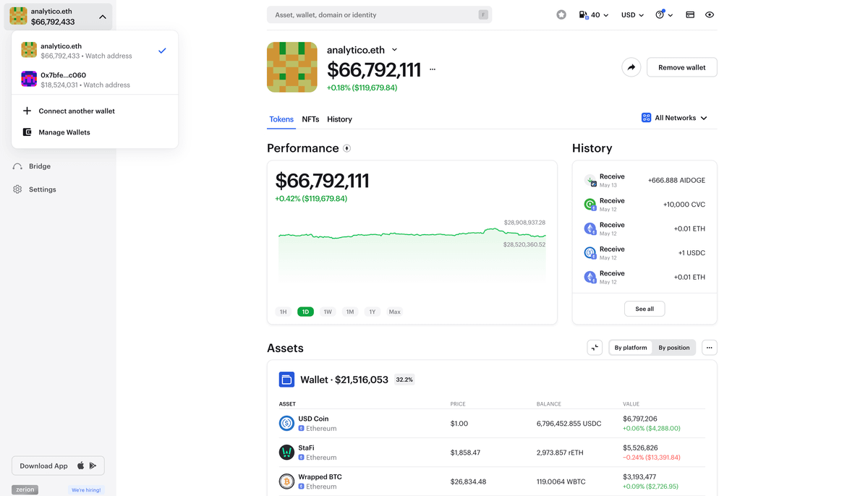Click the star rewards icon
Screen dimensions: 868x496
point(561,14)
